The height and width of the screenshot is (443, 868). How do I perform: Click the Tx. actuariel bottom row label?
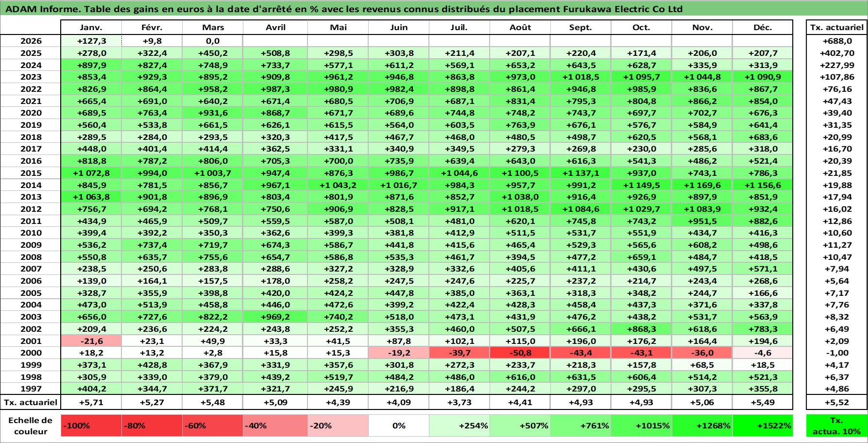[31, 402]
